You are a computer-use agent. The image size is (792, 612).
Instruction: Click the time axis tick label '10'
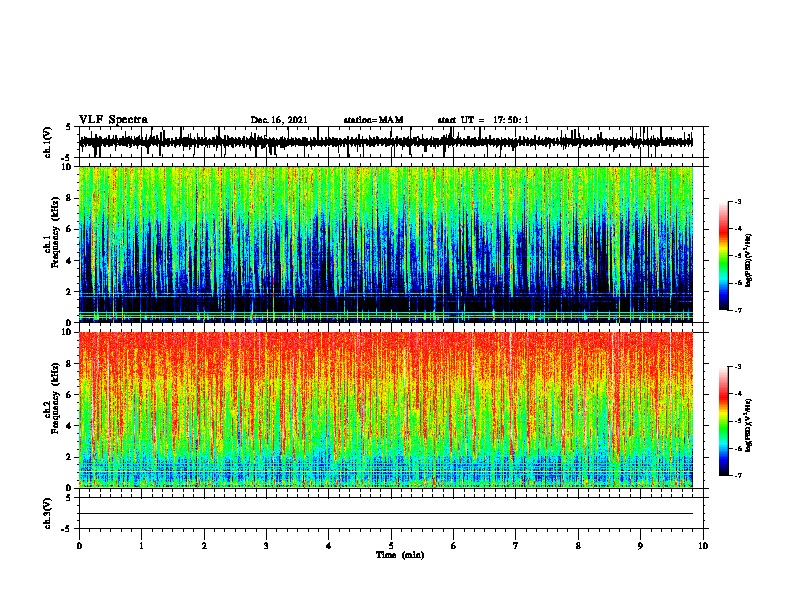click(x=703, y=546)
